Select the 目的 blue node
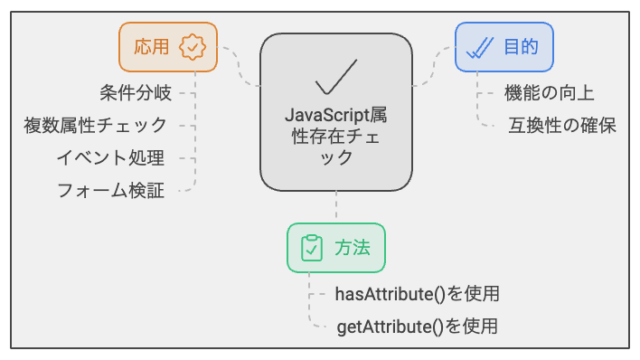The width and height of the screenshot is (640, 360). coord(504,47)
